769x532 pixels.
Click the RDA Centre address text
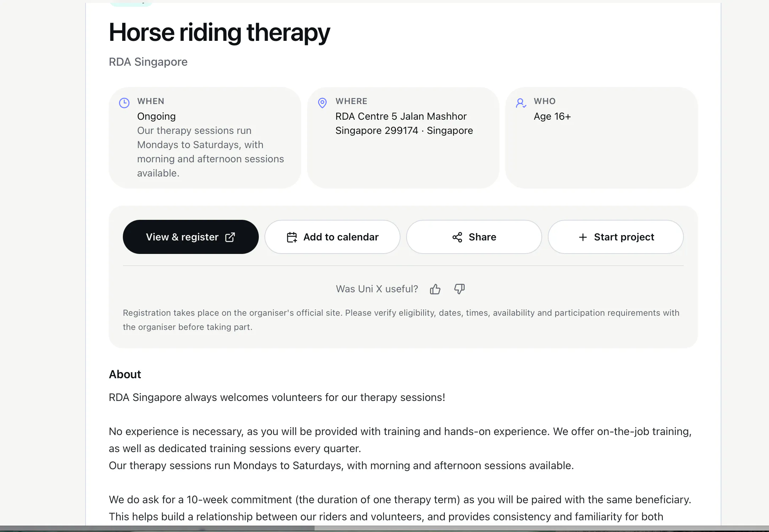404,123
